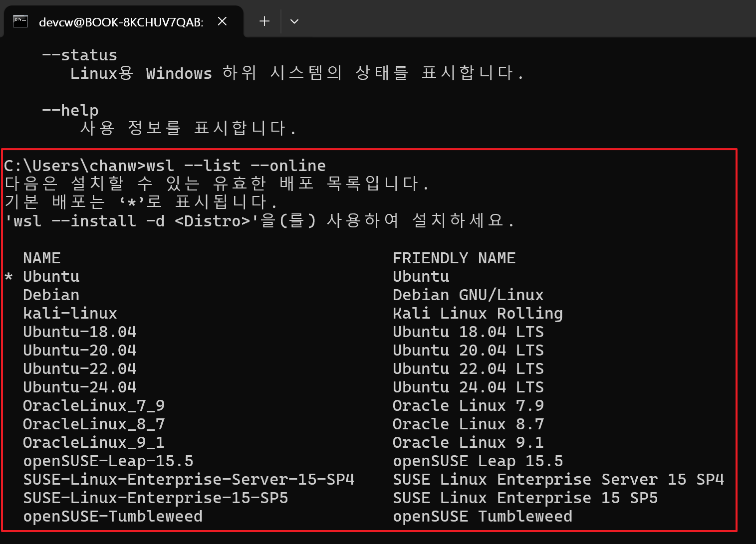The height and width of the screenshot is (544, 756).
Task: Click 'SUSE-Linux-Enterprise-Server-15-SP4' distro name
Action: pyautogui.click(x=189, y=479)
